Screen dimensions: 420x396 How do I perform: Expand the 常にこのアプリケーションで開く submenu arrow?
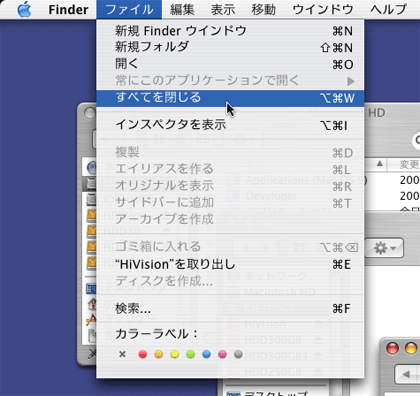coord(350,81)
